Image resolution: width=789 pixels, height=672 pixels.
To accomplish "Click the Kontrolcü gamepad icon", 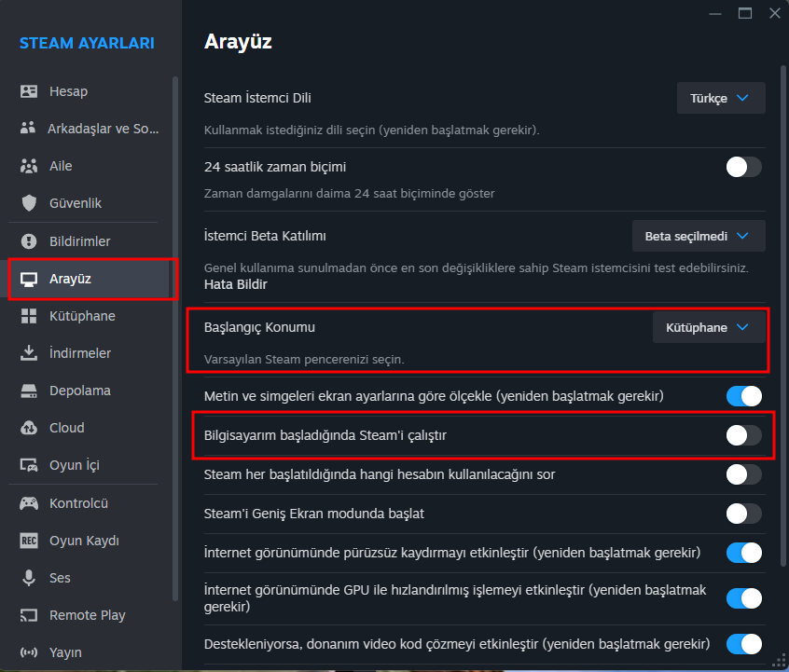I will tap(29, 503).
